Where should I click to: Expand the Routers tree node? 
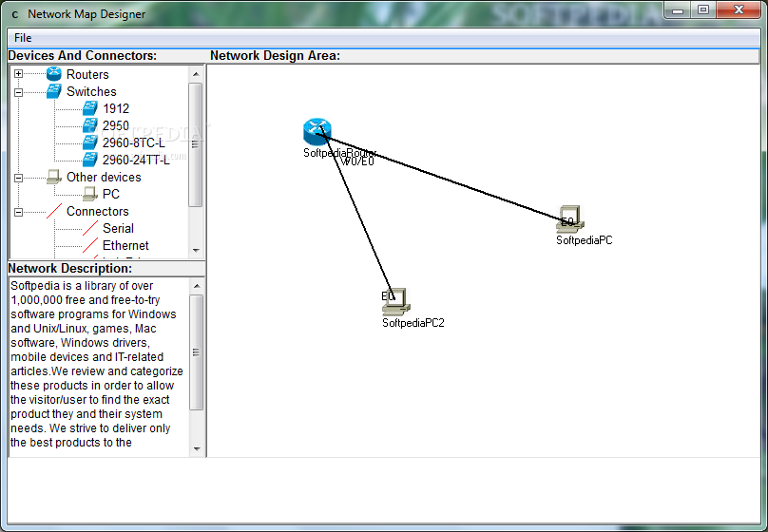(18, 74)
